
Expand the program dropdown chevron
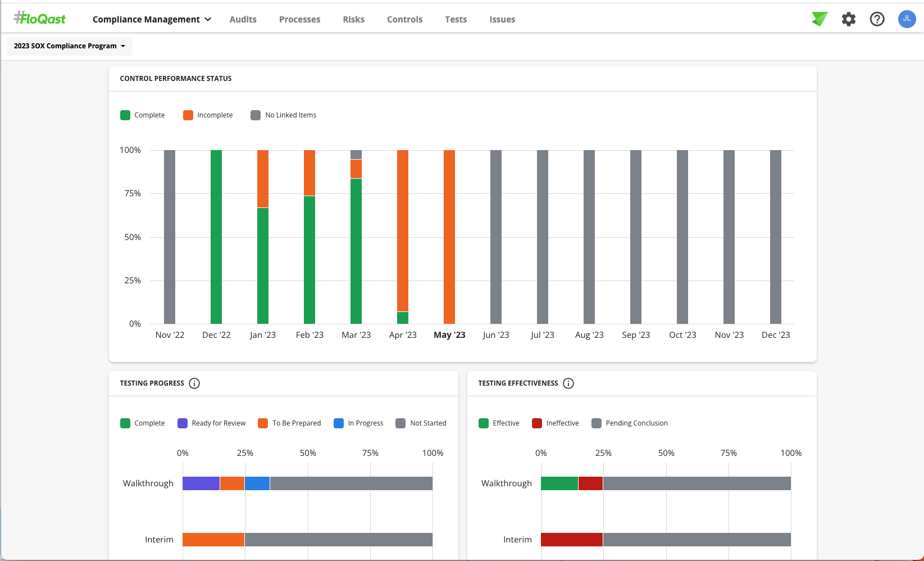tap(123, 46)
